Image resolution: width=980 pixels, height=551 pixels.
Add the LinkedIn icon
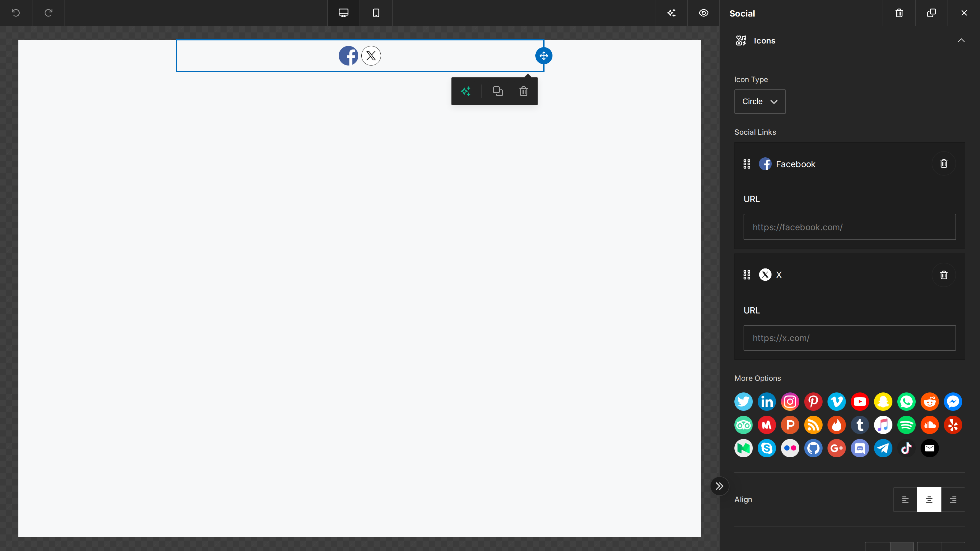(767, 402)
